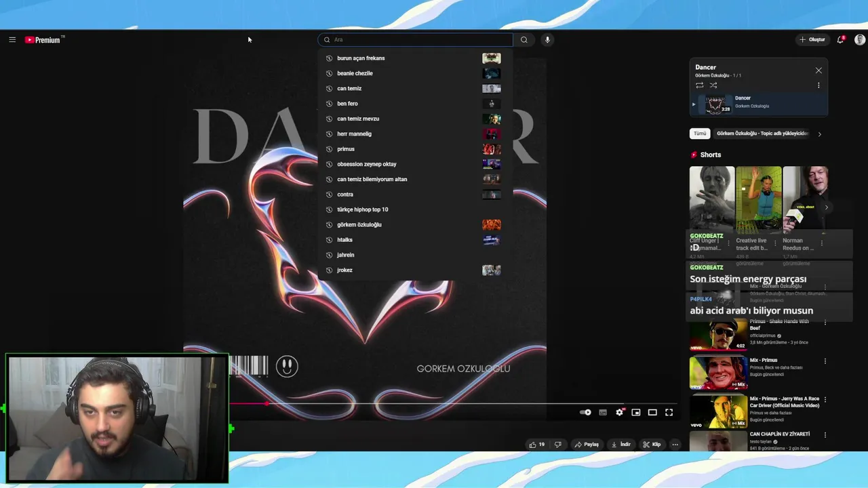The image size is (868, 488).
Task: Show next Shorts with arrow
Action: [x=826, y=207]
